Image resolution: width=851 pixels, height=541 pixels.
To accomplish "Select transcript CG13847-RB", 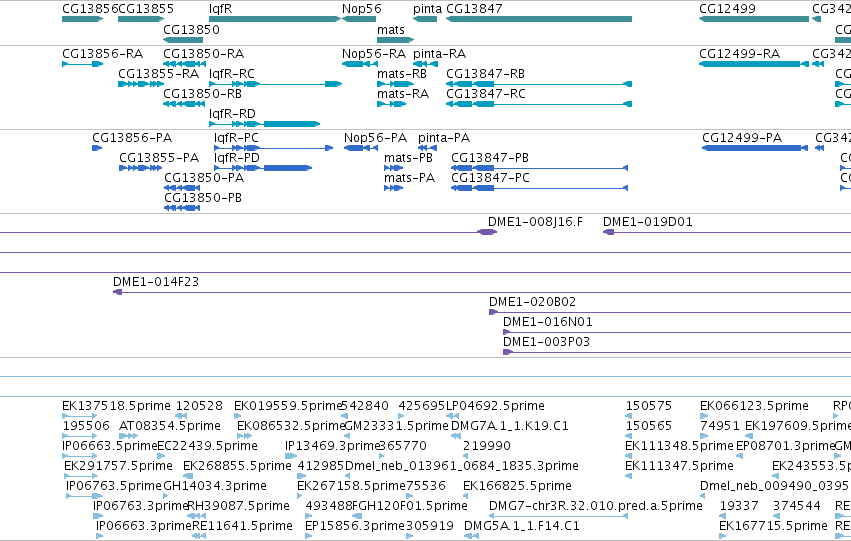I will (x=539, y=84).
